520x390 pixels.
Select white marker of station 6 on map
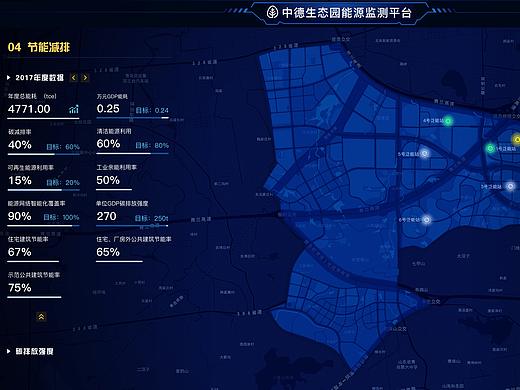[x=427, y=219]
